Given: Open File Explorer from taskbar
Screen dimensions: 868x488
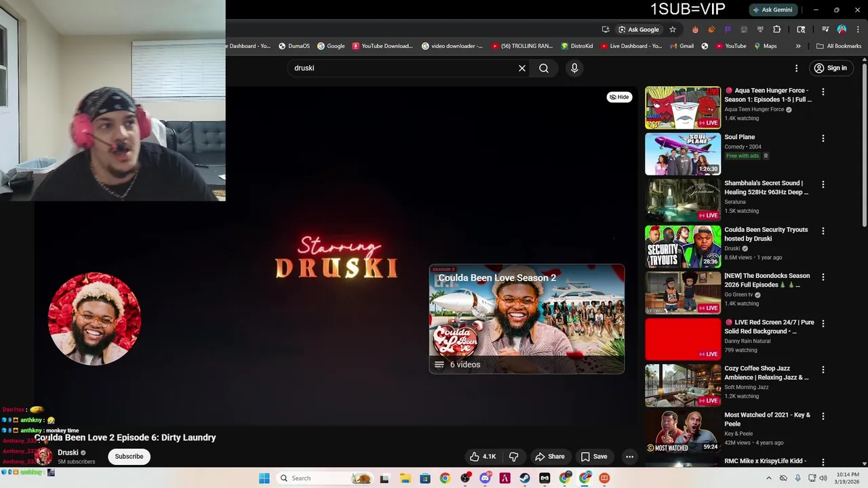Looking at the screenshot, I should (405, 478).
